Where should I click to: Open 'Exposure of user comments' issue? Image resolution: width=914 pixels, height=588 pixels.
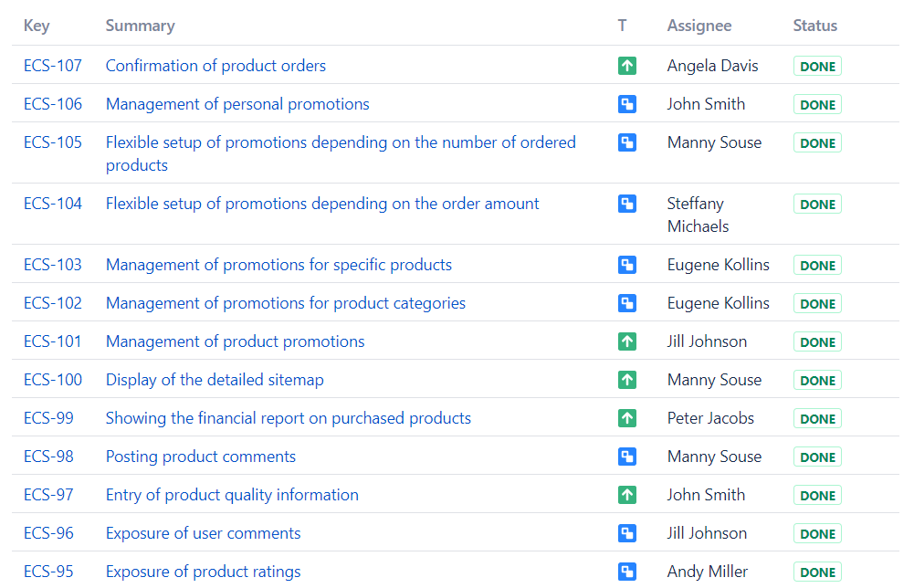[x=203, y=533]
